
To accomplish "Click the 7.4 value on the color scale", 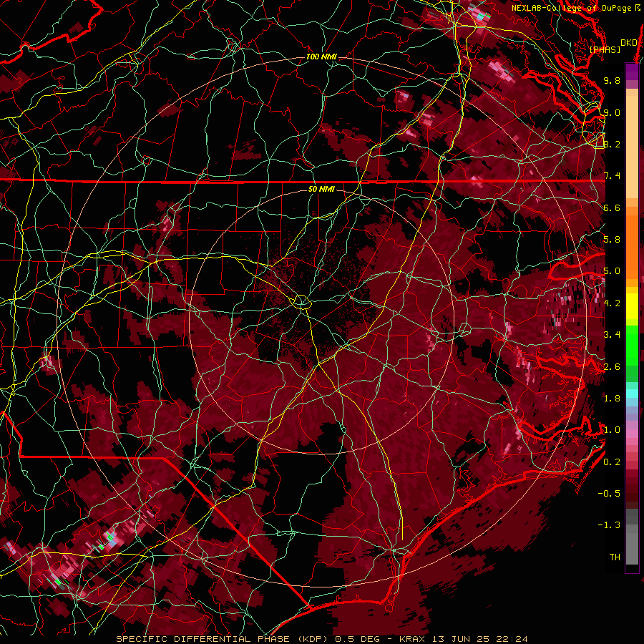I will 612,176.
